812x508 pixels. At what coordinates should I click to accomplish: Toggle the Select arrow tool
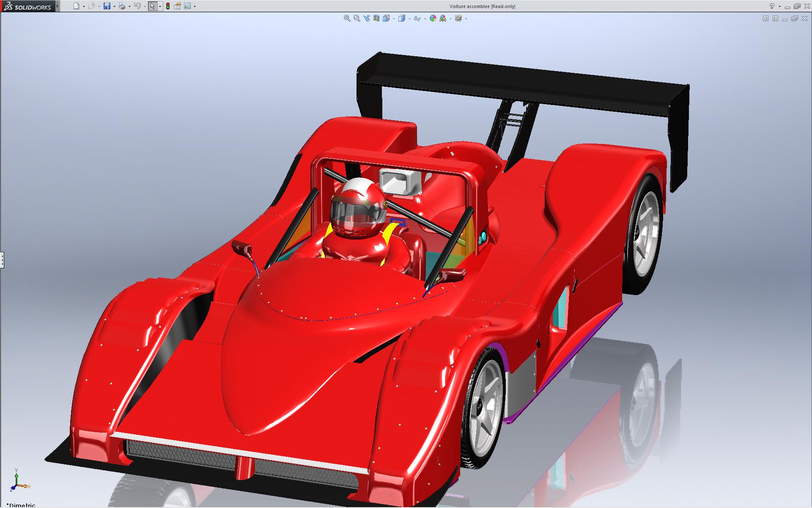pyautogui.click(x=152, y=6)
